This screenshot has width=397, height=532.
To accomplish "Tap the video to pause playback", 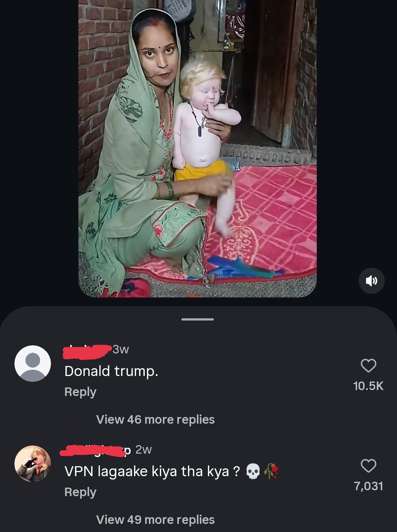I will pyautogui.click(x=198, y=148).
